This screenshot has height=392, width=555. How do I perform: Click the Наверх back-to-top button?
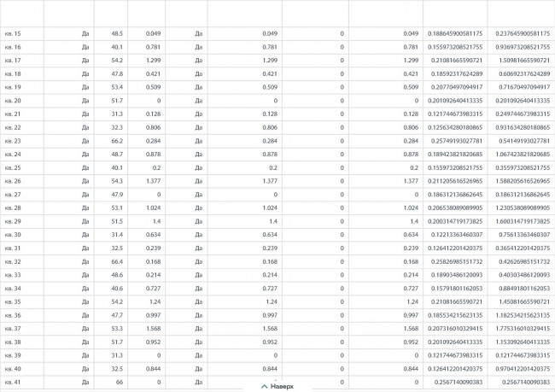[277, 386]
